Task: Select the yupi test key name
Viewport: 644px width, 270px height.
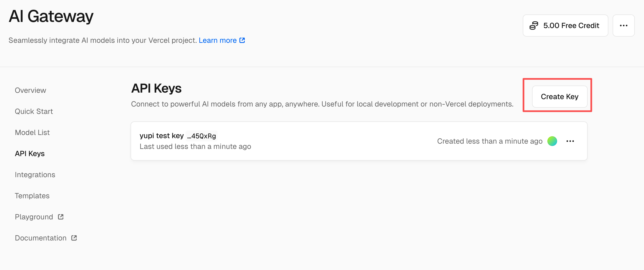Action: point(162,135)
